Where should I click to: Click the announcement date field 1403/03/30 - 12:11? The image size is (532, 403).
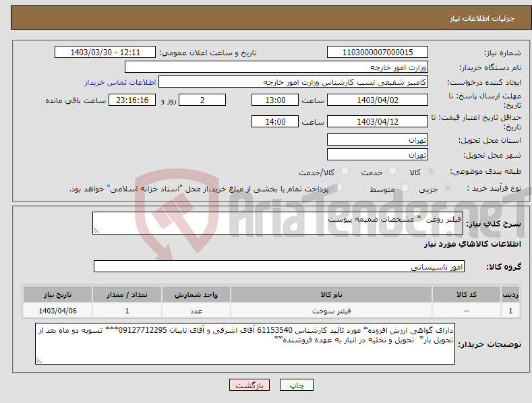click(x=105, y=53)
